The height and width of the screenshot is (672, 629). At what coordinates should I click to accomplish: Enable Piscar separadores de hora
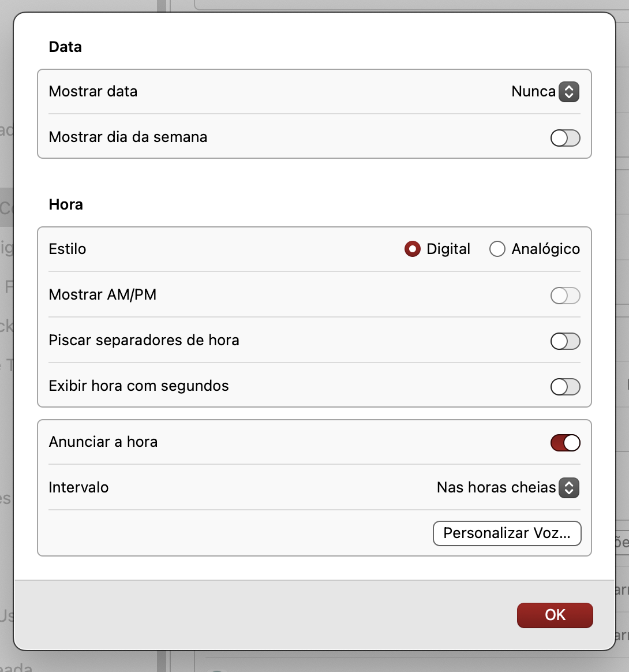click(x=565, y=341)
